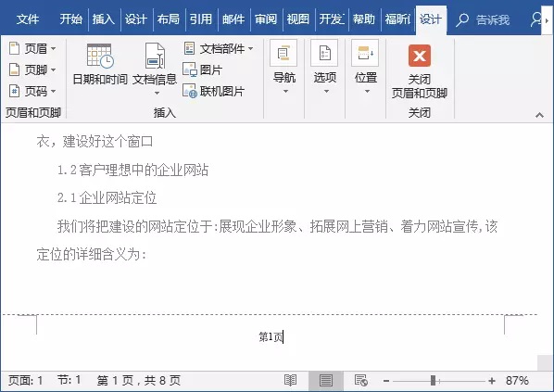Insert 图片 from the ribbon
This screenshot has width=554, height=392.
tap(203, 70)
